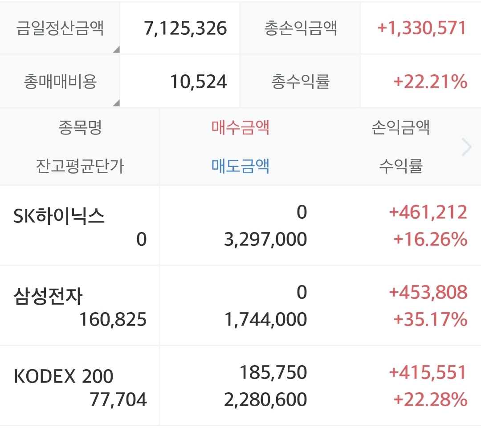Viewport: 481px width, 448px height.
Task: Select the 종목명 column header
Action: (x=80, y=128)
